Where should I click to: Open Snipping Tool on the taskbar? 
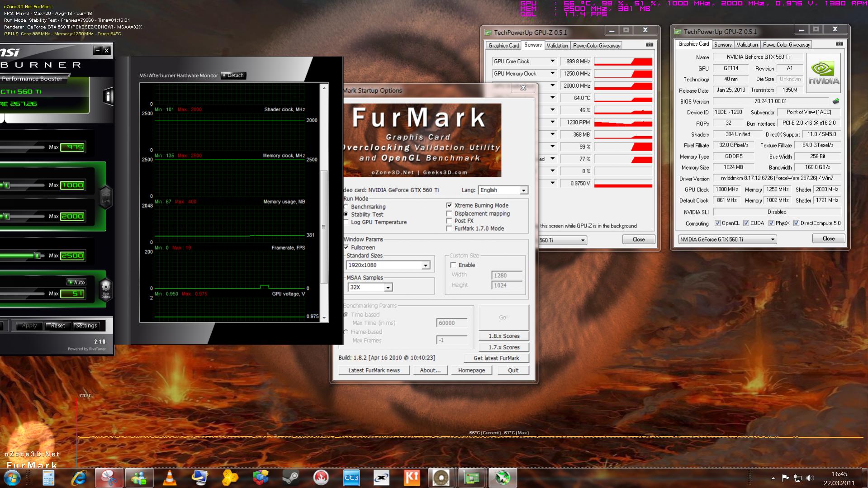(109, 478)
